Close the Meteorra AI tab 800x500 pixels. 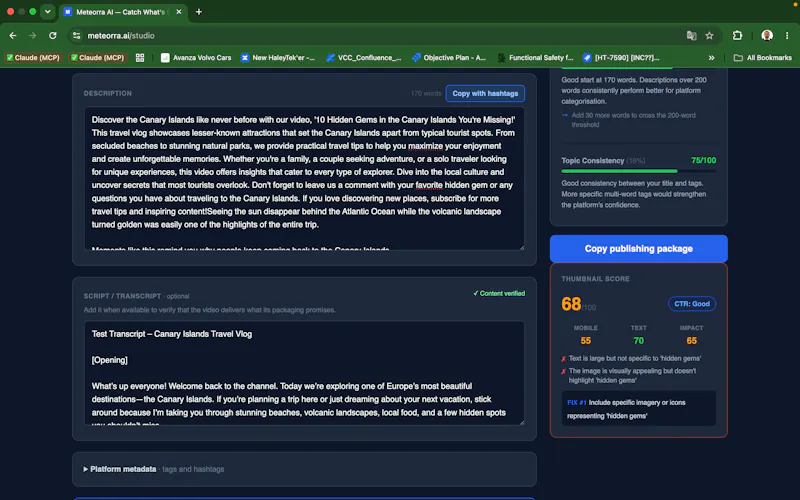(179, 12)
